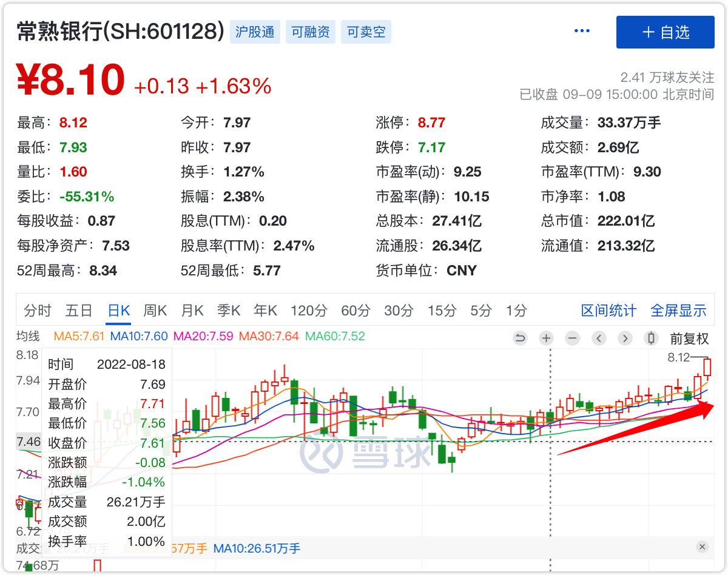Zoom in the K-line chart with plus icon
The width and height of the screenshot is (728, 575).
(546, 338)
